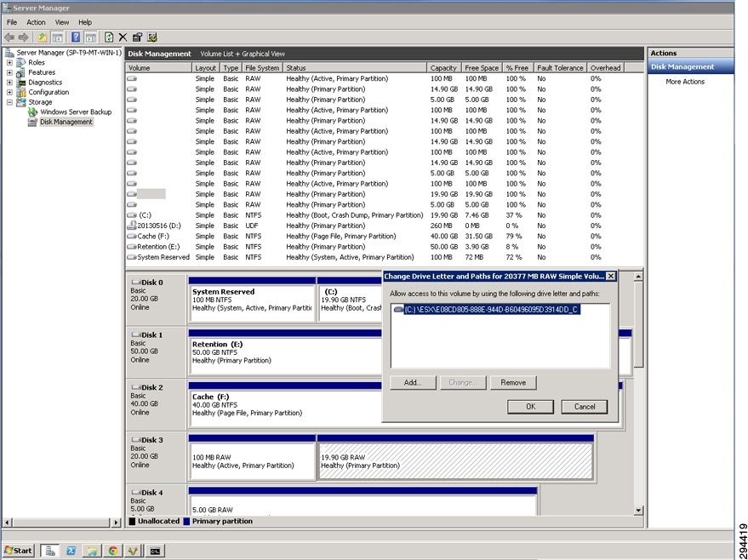This screenshot has height=560, width=748.
Task: Open the File menu
Action: tap(12, 22)
